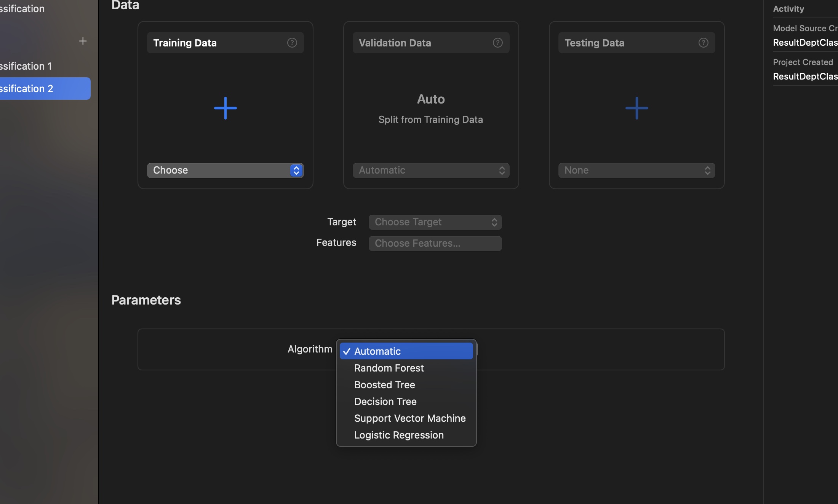838x504 pixels.
Task: Click the Choose Features button
Action: click(435, 243)
